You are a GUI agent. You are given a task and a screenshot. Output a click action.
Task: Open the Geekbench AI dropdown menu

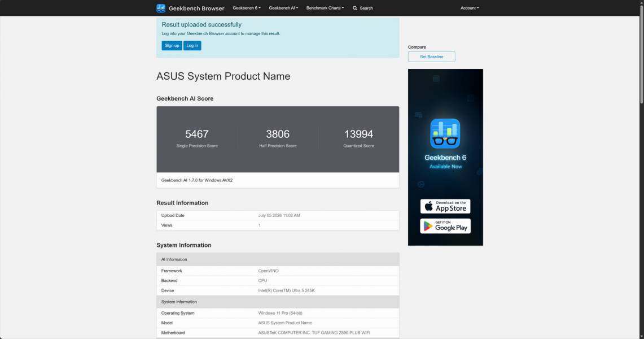283,8
